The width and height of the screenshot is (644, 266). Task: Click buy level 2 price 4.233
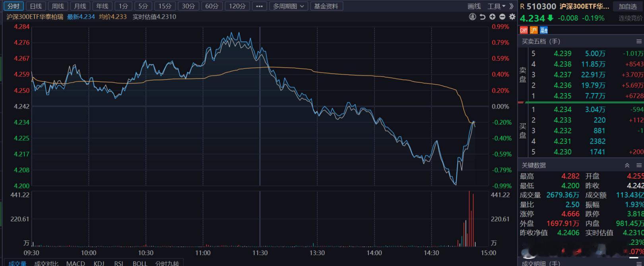(x=563, y=120)
